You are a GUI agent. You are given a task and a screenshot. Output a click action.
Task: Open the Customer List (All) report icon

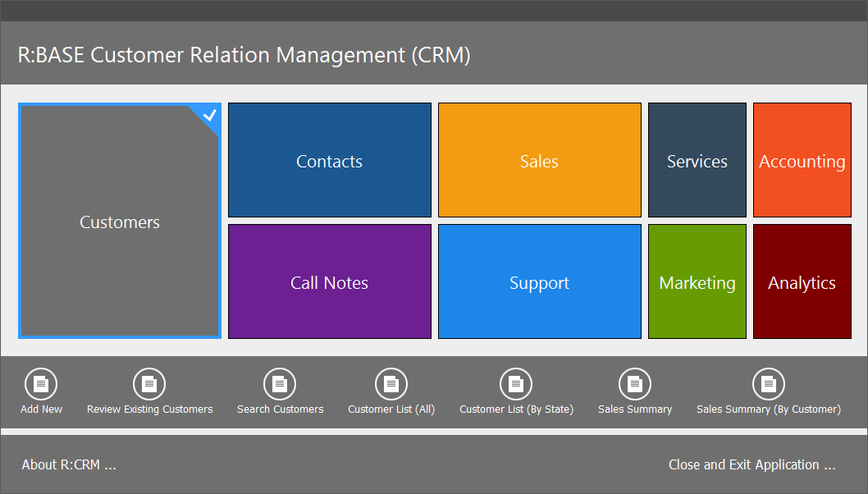pos(391,384)
